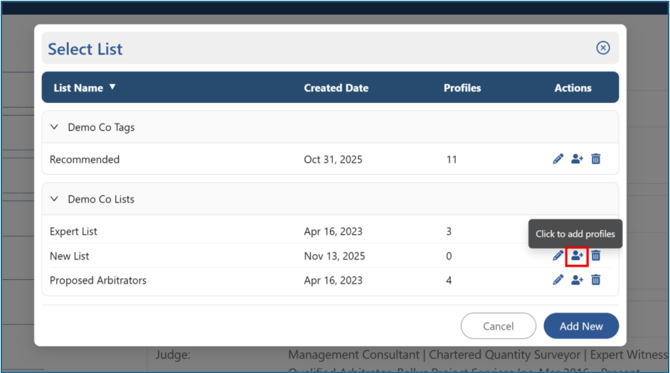This screenshot has height=373, width=670.
Task: Click Demo Co Lists group label
Action: (x=101, y=199)
